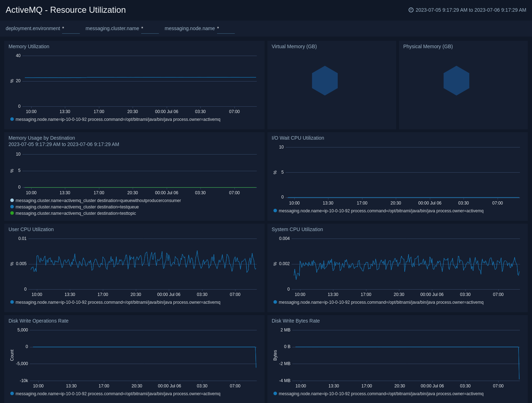Image resolution: width=532 pixels, height=403 pixels.
Task: Click the -4 MB axis label in Disk Write Bytes
Action: (x=285, y=381)
